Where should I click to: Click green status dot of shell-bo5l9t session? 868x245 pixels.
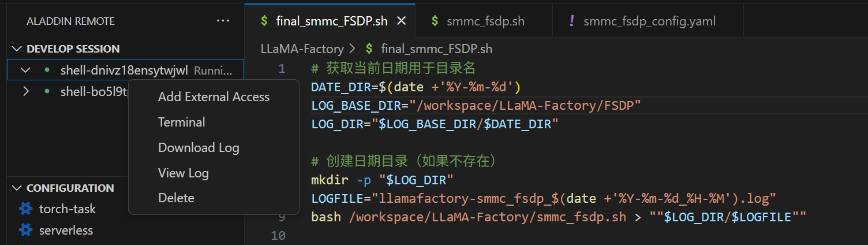(x=47, y=91)
